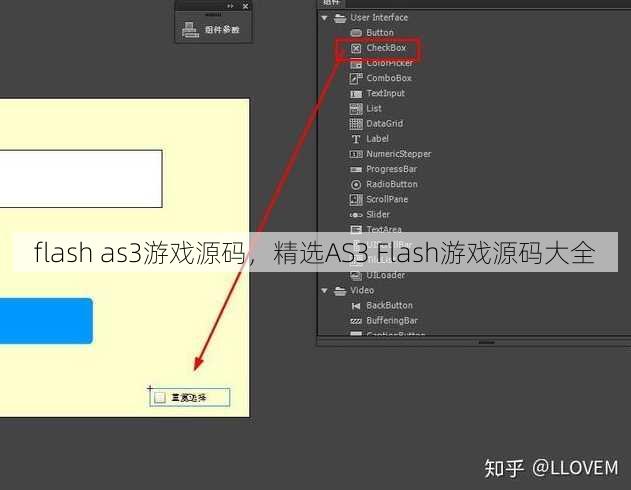Select the 'Slider' row text

[x=378, y=214]
